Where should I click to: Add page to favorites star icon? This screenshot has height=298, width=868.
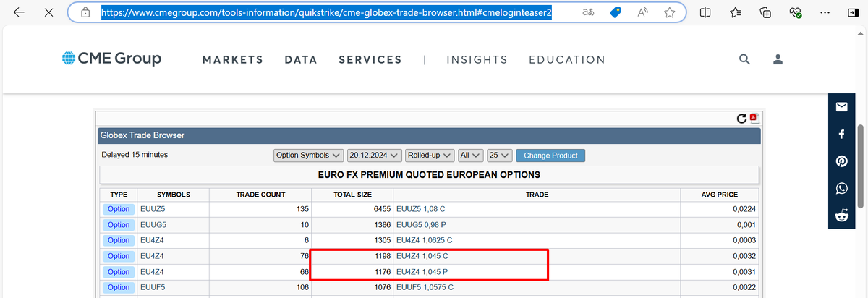tap(670, 12)
